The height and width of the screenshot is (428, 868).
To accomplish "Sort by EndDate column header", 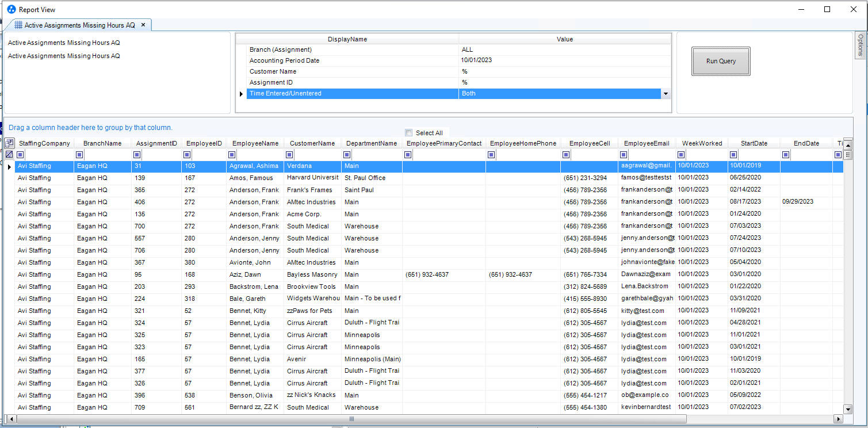I will point(806,143).
